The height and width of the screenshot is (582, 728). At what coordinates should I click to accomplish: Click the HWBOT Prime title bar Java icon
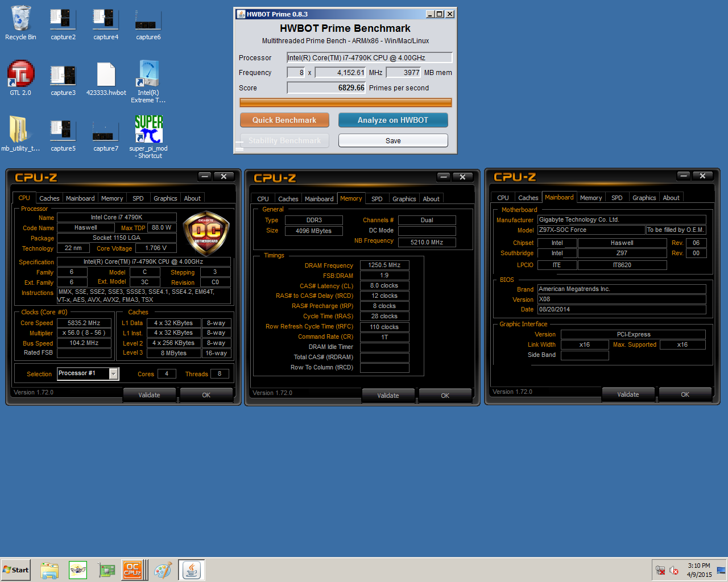tap(241, 14)
